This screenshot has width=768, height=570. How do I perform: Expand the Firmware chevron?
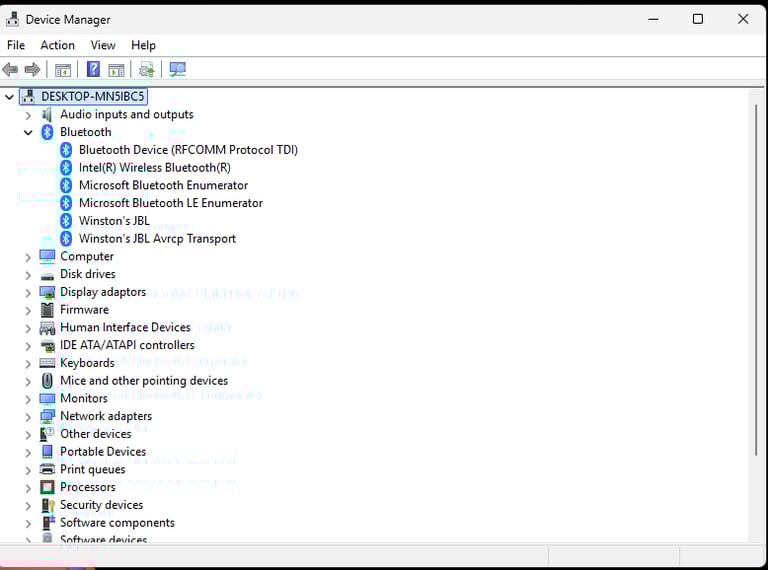click(28, 310)
